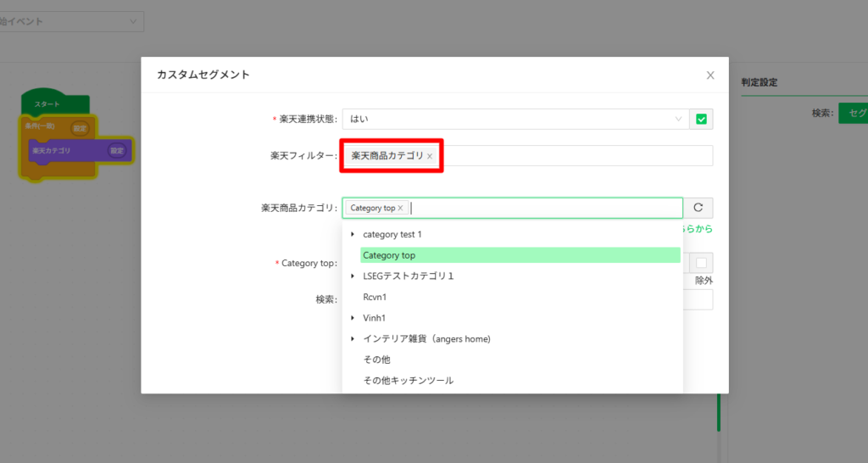Screen dimensions: 868x463
Task: Select Category top in the list
Action: click(389, 255)
